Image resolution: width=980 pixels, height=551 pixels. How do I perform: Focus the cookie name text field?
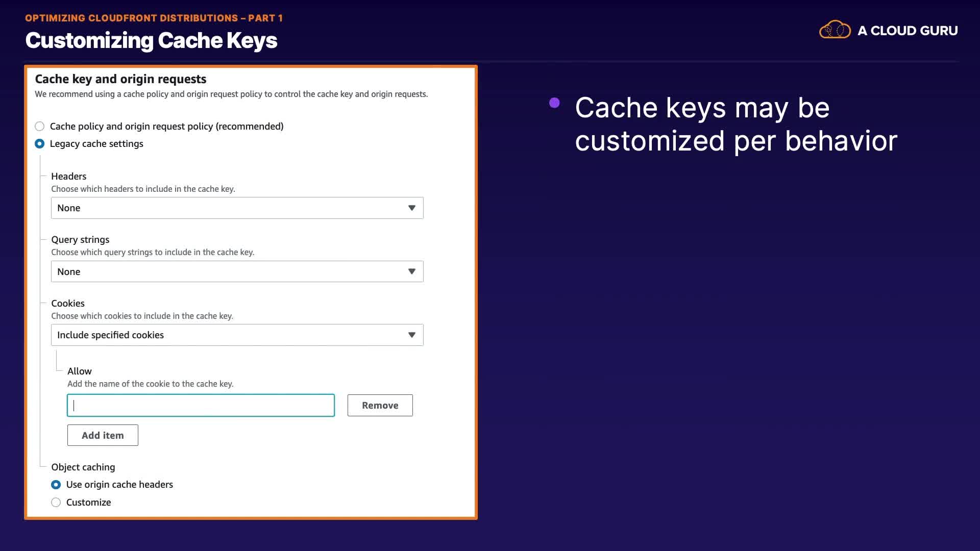tap(201, 406)
